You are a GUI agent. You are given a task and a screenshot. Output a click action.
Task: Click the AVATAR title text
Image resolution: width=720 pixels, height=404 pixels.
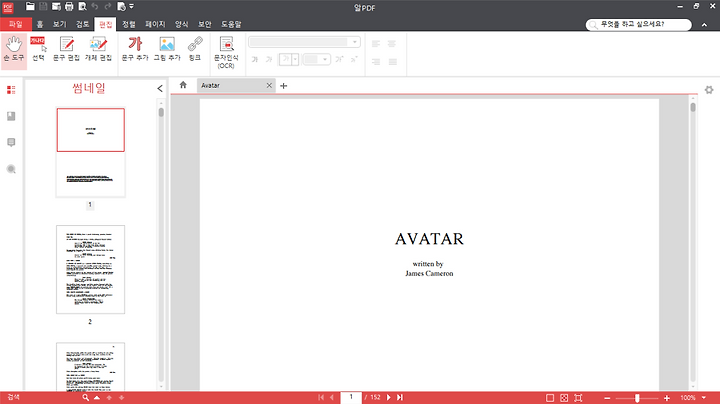[430, 239]
